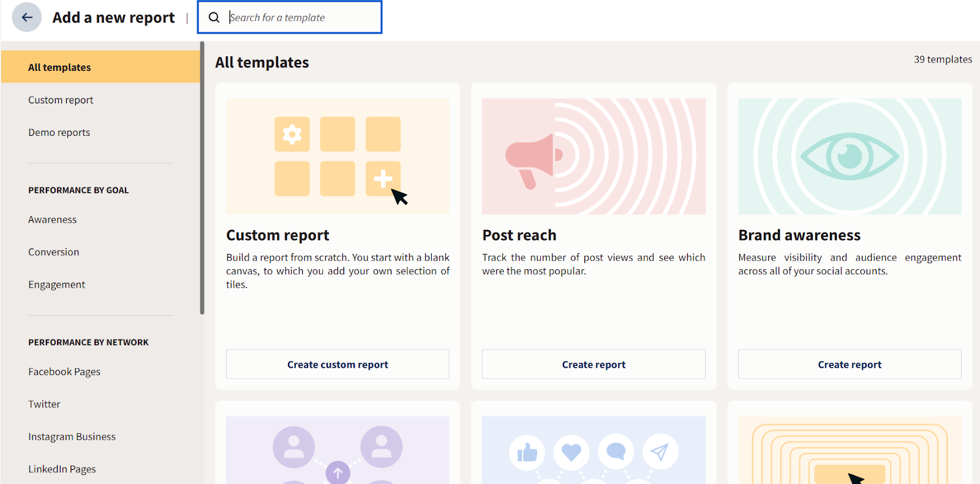Filter templates by Awareness goal
This screenshot has width=980, height=484.
(x=52, y=220)
